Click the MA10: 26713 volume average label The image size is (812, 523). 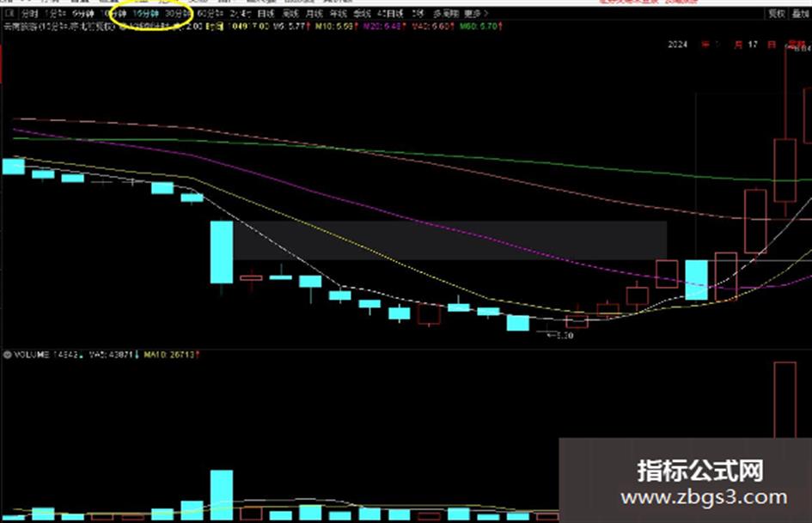171,355
